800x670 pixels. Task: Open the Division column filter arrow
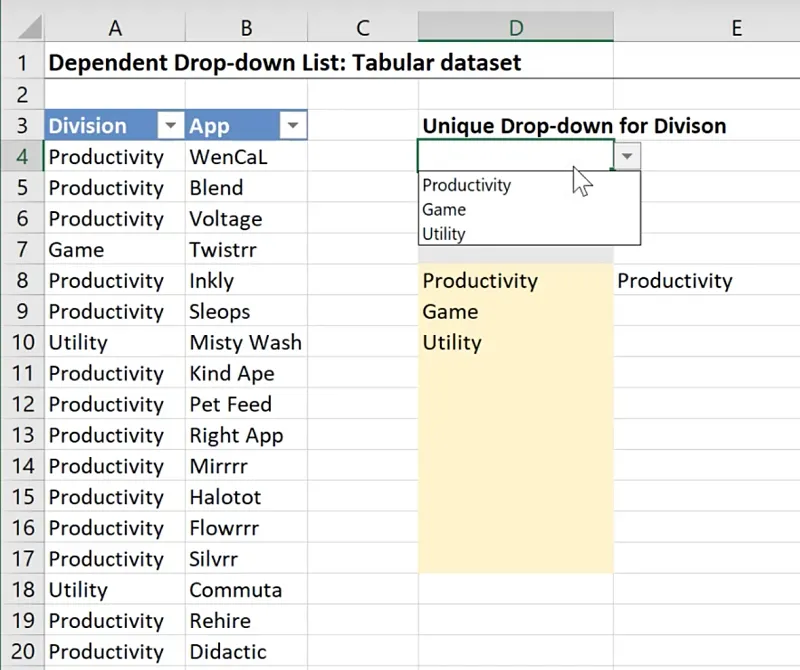pos(171,126)
